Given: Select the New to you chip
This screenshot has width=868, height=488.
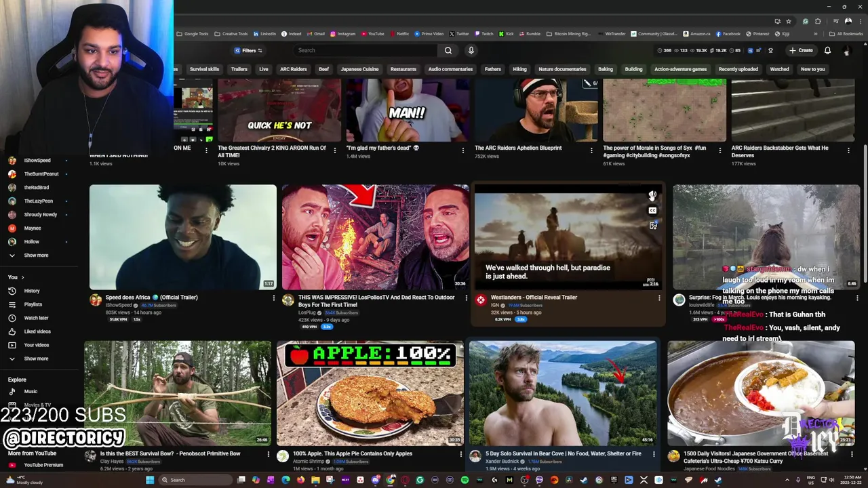Looking at the screenshot, I should click(812, 69).
